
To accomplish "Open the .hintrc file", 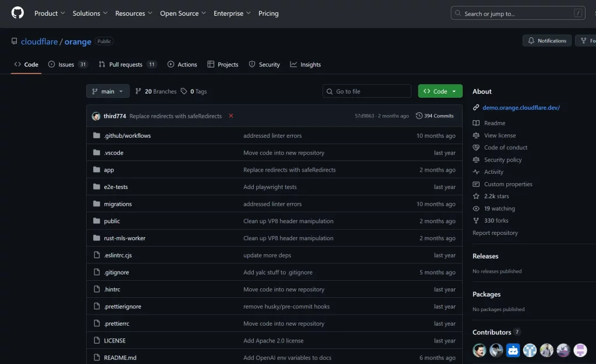I will coord(112,289).
